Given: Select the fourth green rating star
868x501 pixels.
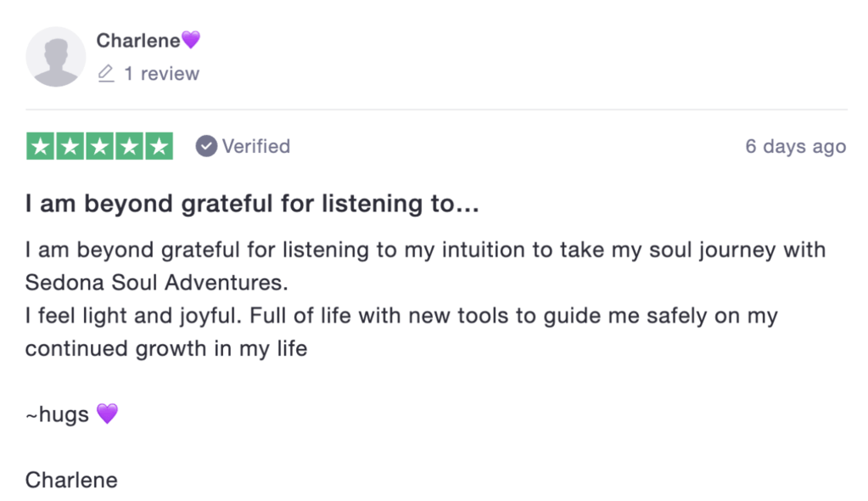Looking at the screenshot, I should [129, 146].
